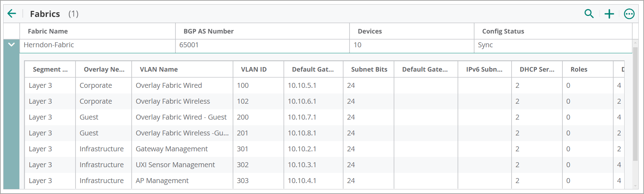Collapse the Herndon-Fabric row chevron
This screenshot has height=194, width=644.
point(11,45)
